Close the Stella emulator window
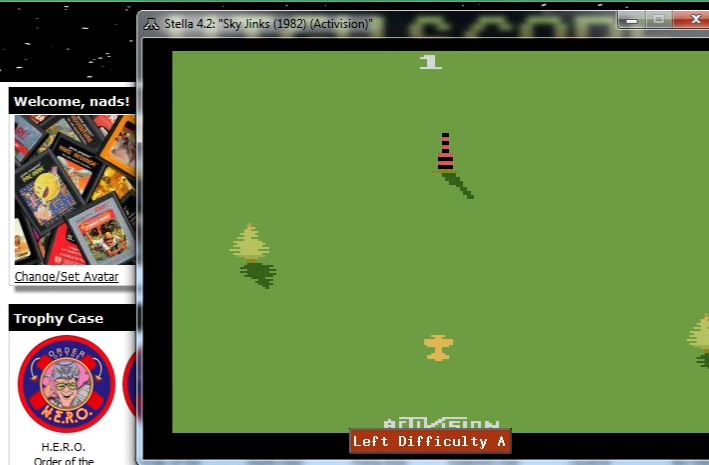Image resolution: width=709 pixels, height=465 pixels. click(x=692, y=20)
